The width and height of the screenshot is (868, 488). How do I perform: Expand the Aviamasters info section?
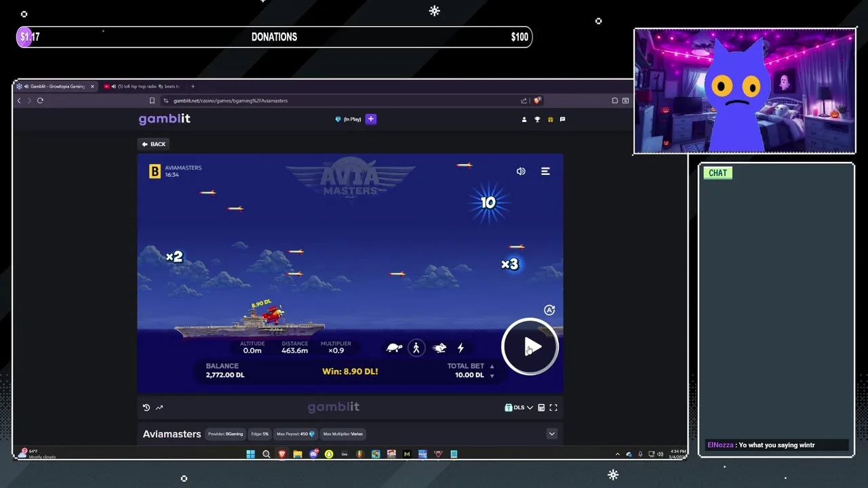click(x=551, y=434)
